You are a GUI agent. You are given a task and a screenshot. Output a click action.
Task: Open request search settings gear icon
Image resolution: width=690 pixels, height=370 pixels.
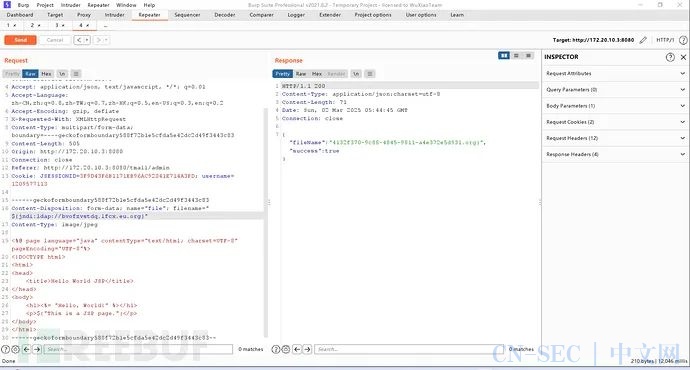pos(15,349)
